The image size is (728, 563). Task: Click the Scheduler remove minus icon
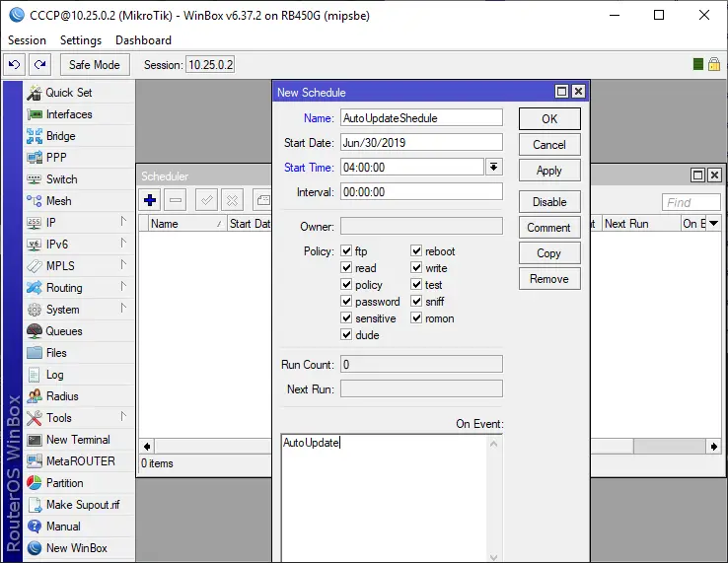[176, 200]
